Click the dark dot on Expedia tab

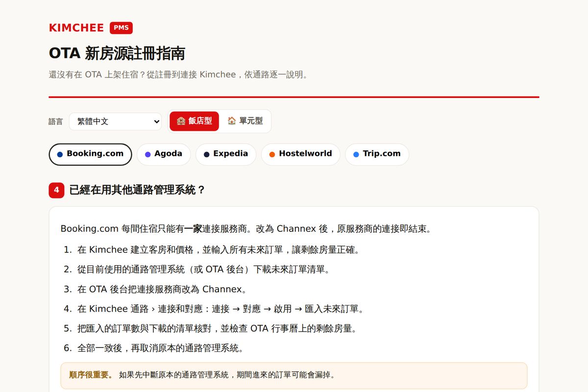(206, 154)
